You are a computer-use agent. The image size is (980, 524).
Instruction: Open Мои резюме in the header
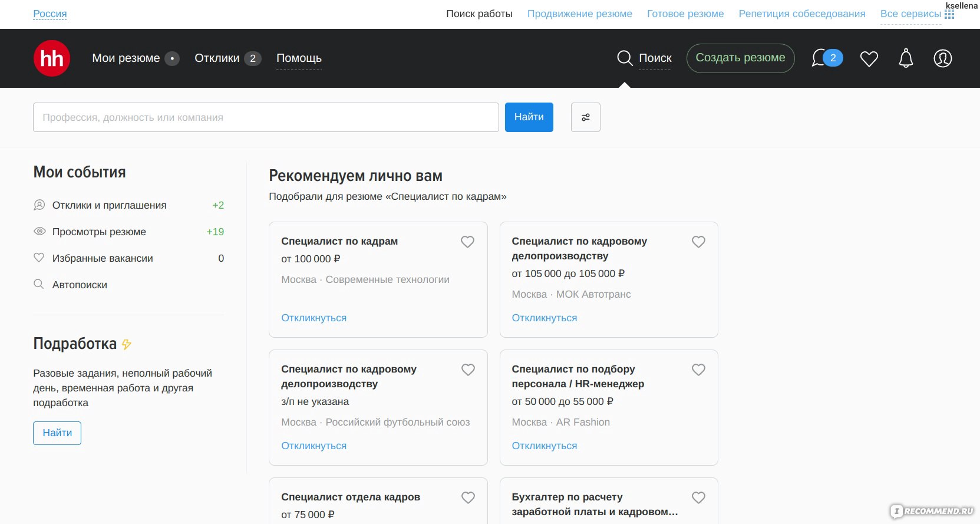[126, 58]
